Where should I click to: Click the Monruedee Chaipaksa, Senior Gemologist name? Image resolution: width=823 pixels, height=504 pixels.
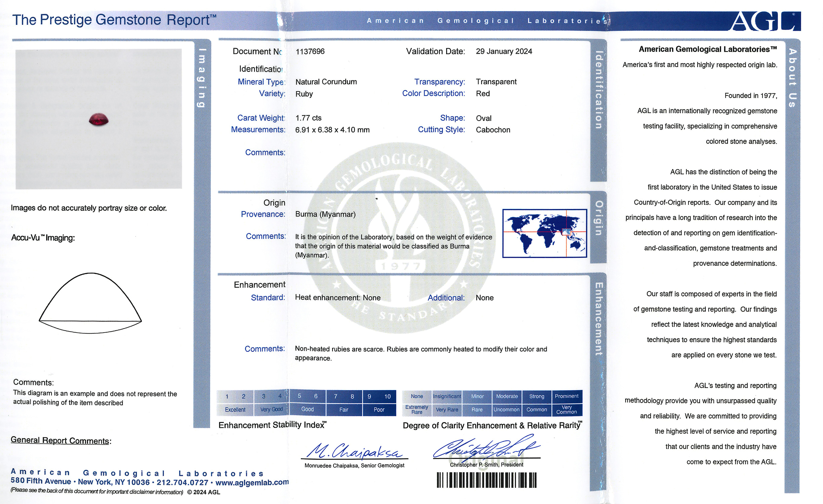[x=354, y=465]
